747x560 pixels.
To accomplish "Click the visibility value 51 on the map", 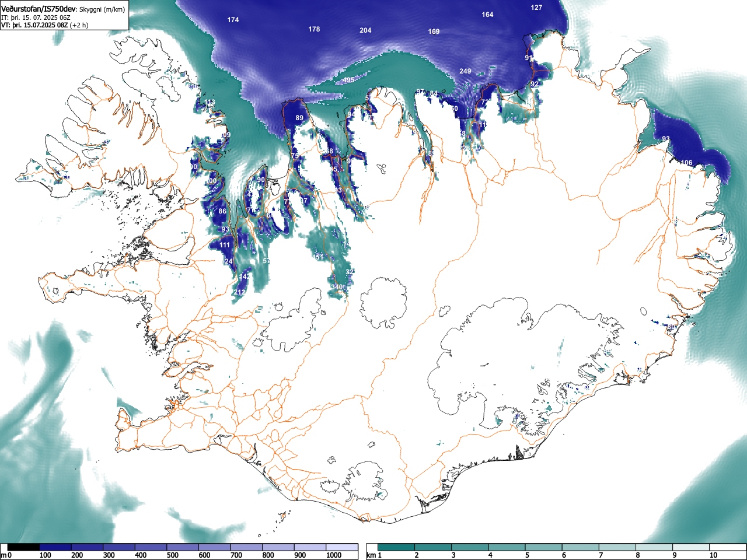I will pos(319,257).
